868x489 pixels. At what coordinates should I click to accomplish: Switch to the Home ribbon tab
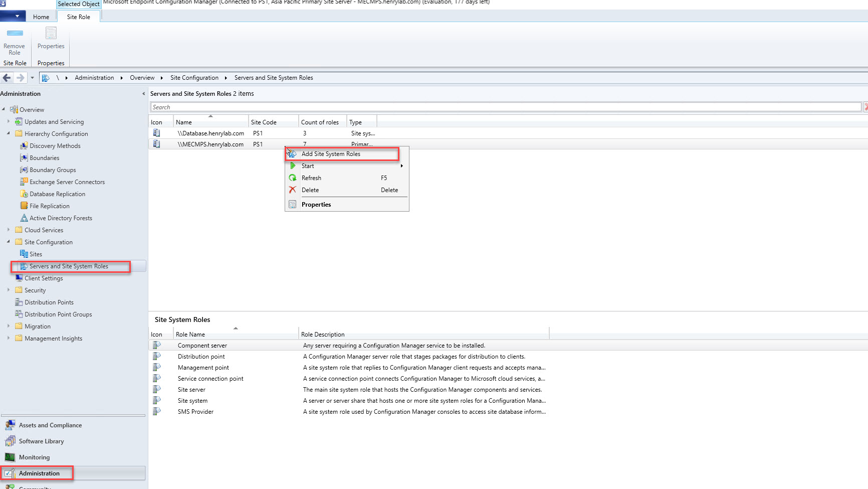coord(41,17)
